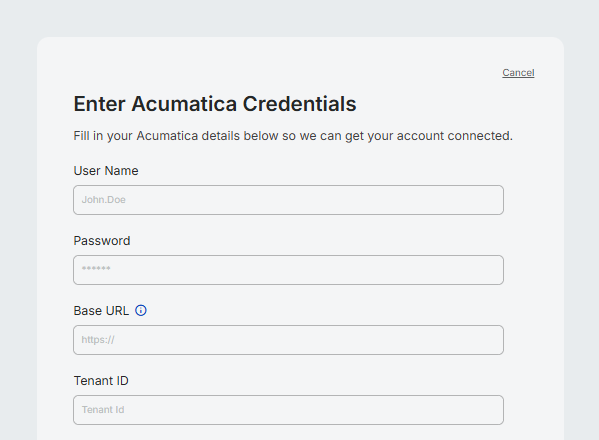This screenshot has width=599, height=440.
Task: Click the Tenant ID label
Action: [x=101, y=381]
